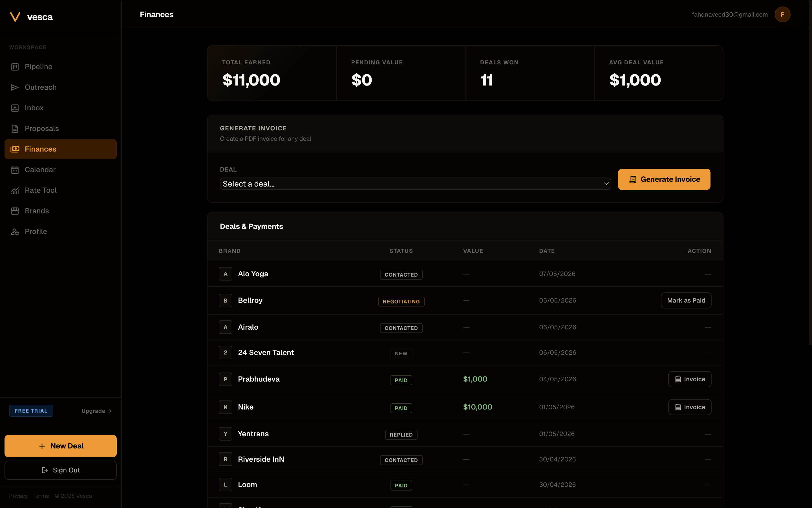The height and width of the screenshot is (508, 812).
Task: Click the Rate Tool chart icon
Action: 15,190
